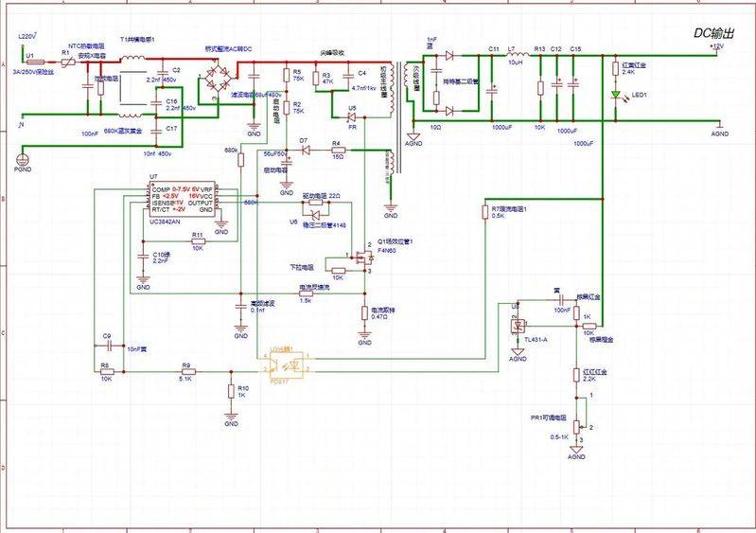Select the PC817 optocoupler symbol
This screenshot has width=756, height=533.
pos(287,364)
